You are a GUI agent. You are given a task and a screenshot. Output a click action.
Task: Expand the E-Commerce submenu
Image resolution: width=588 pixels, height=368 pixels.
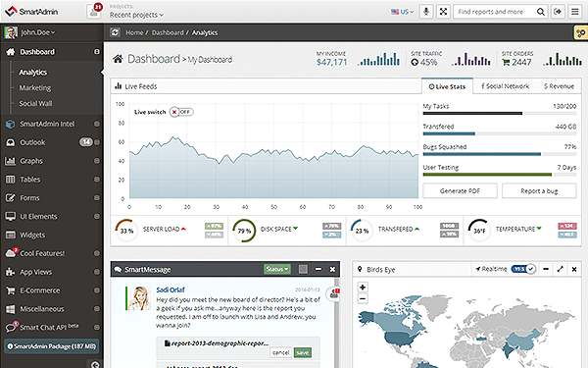(97, 290)
